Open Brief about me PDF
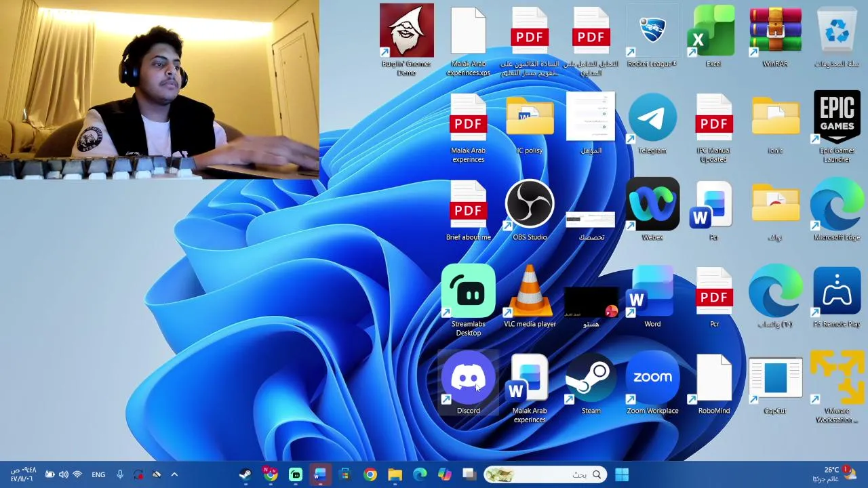Viewport: 868px width, 488px height. 468,211
